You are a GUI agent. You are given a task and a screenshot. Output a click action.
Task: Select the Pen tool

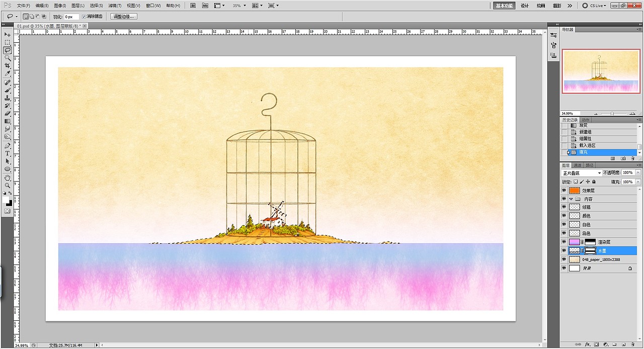[8, 146]
